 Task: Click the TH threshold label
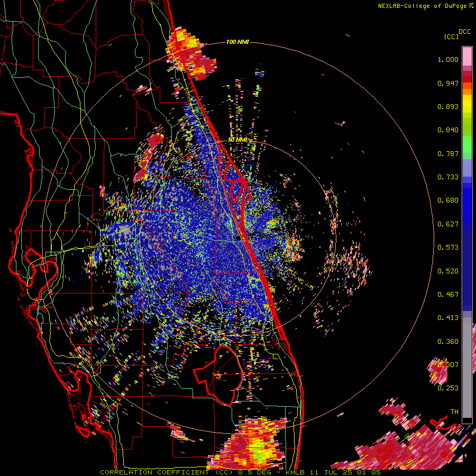click(454, 412)
